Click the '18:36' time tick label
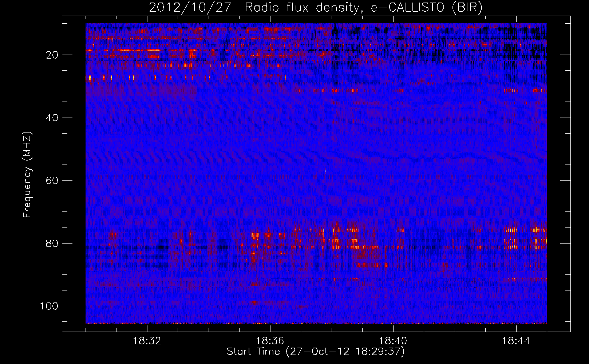 270,341
